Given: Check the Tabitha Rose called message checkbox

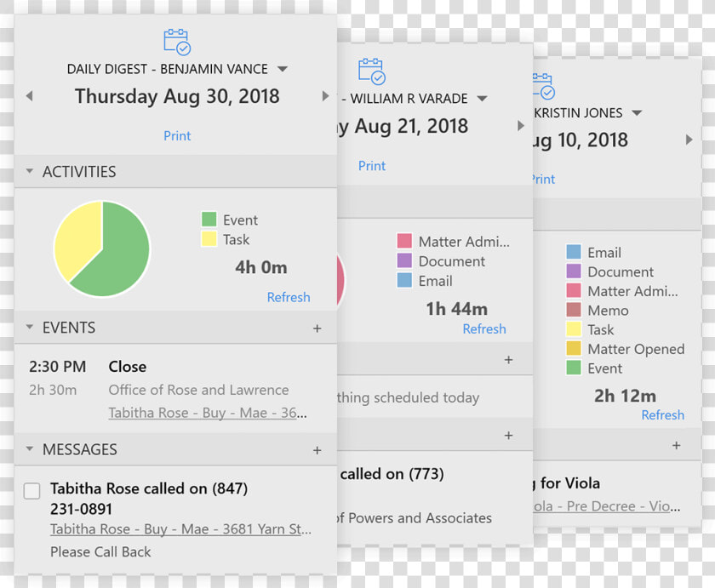Looking at the screenshot, I should (32, 491).
